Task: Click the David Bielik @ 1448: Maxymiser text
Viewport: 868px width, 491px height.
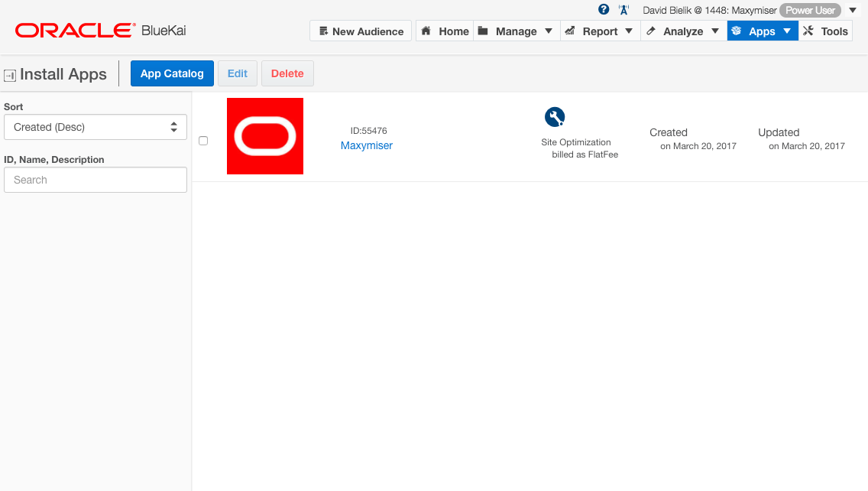Action: pos(709,10)
